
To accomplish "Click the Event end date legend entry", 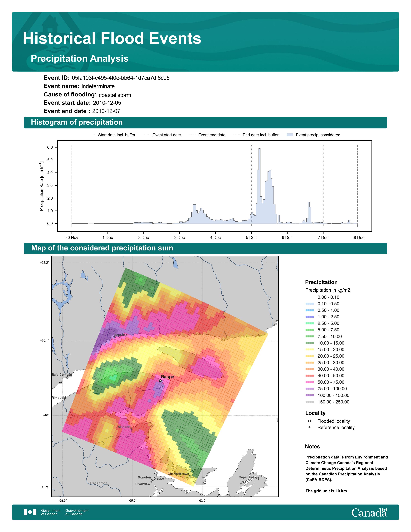I will [207, 135].
